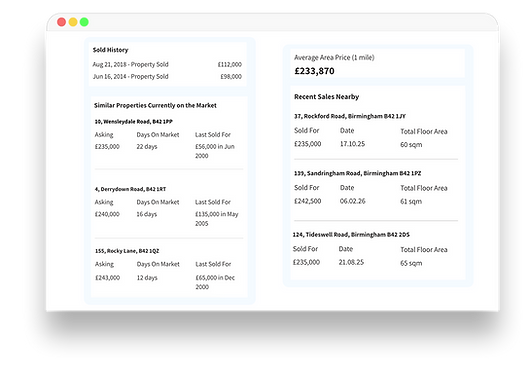The width and height of the screenshot is (529, 368).
Task: Click the 65 sqm floor area value
Action: [x=411, y=263]
